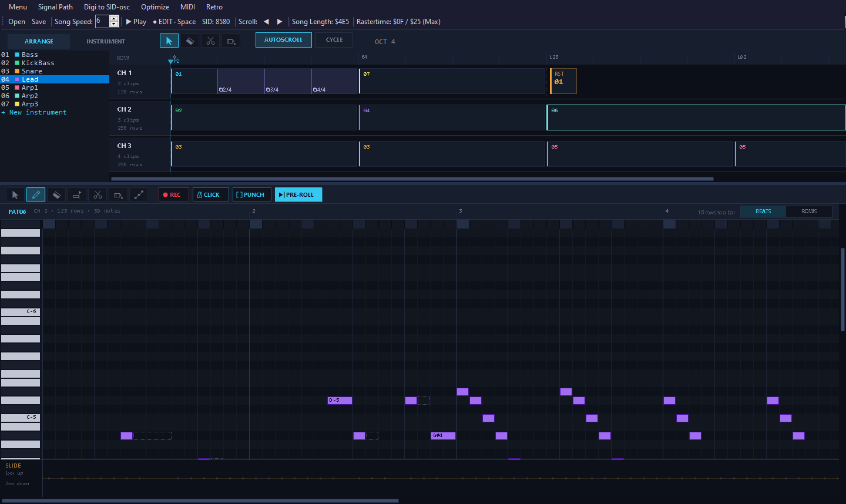Select the piano roll eraser tool
This screenshot has height=504, width=846.
coord(56,194)
